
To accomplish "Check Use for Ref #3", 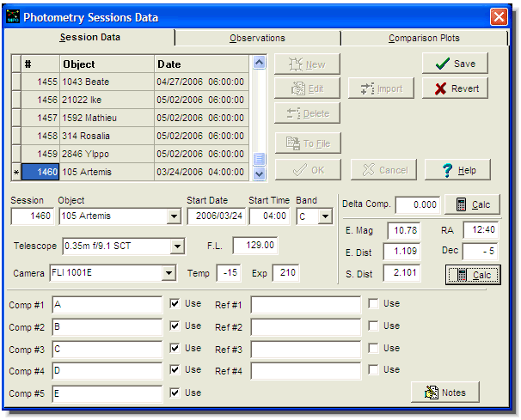I will coord(373,348).
